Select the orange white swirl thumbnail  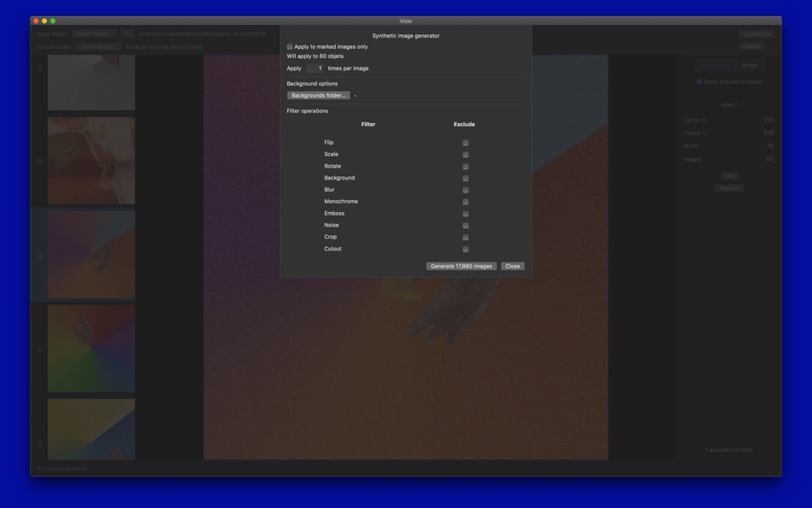[91, 161]
